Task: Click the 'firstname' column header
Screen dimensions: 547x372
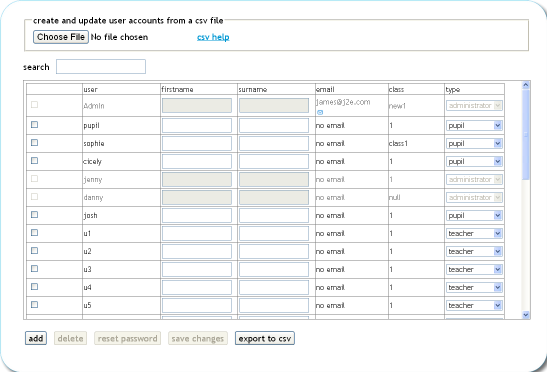Action: point(177,89)
